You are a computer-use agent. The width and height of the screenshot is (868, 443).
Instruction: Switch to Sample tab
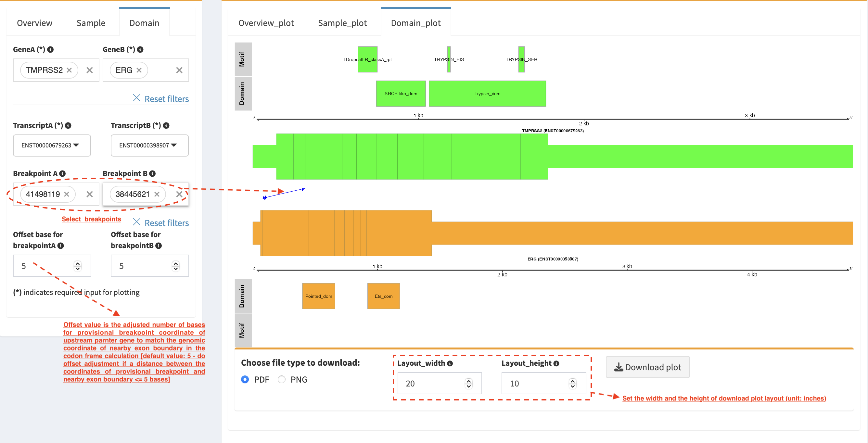coord(91,23)
